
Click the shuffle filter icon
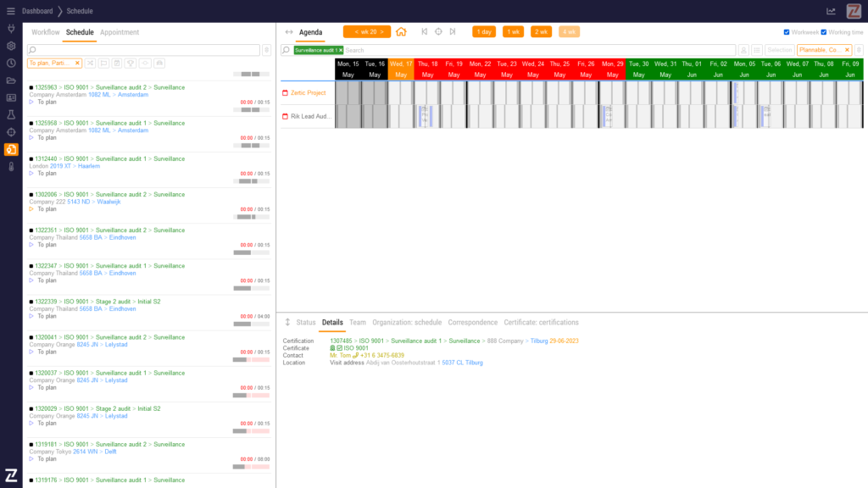pyautogui.click(x=90, y=63)
